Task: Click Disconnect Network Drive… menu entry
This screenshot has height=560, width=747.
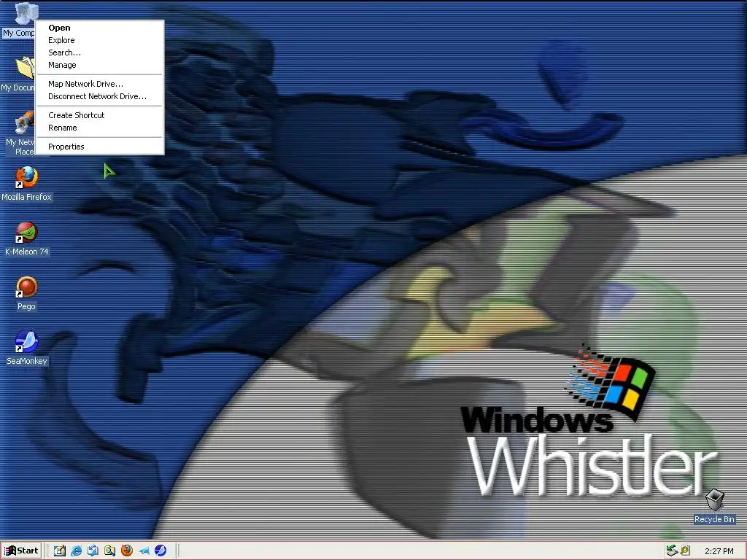Action: click(x=99, y=96)
